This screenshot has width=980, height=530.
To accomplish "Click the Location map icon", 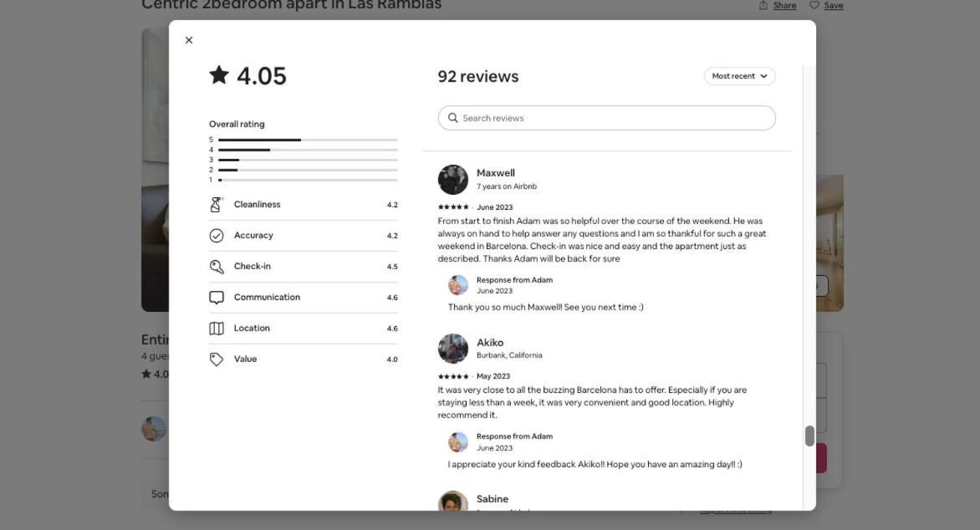I will coord(217,329).
